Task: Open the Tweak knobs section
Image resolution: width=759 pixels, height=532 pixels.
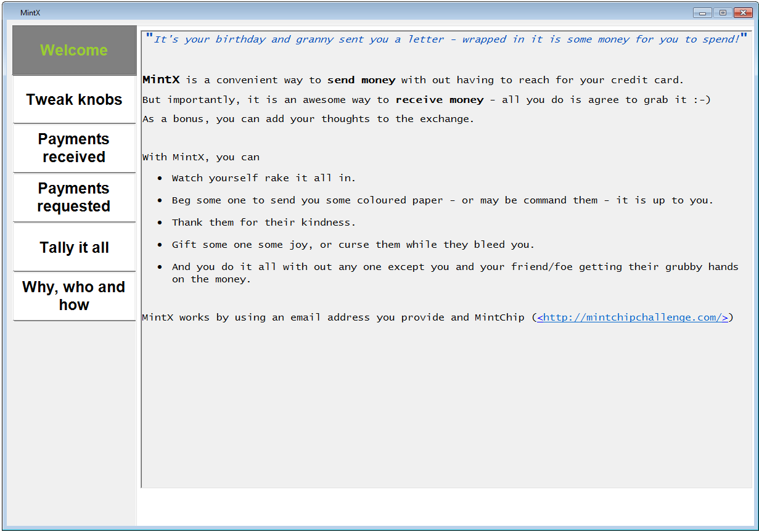Action: [x=74, y=99]
